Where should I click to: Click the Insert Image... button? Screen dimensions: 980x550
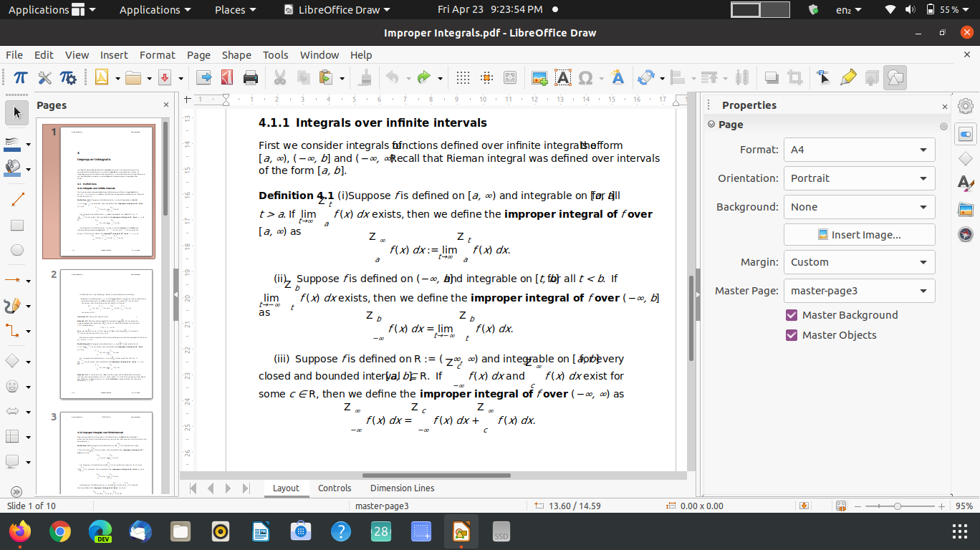click(x=859, y=235)
